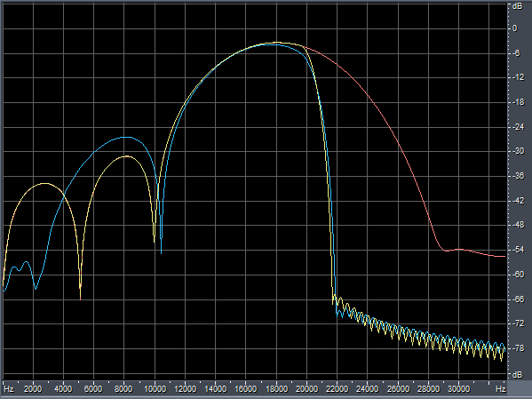Click the -12 dB level label
The image size is (532, 399).
[518, 78]
